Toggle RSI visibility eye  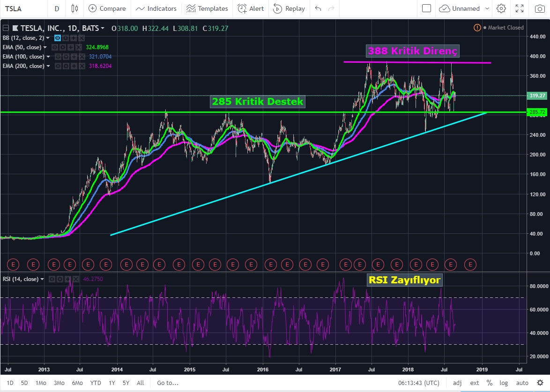click(x=52, y=279)
